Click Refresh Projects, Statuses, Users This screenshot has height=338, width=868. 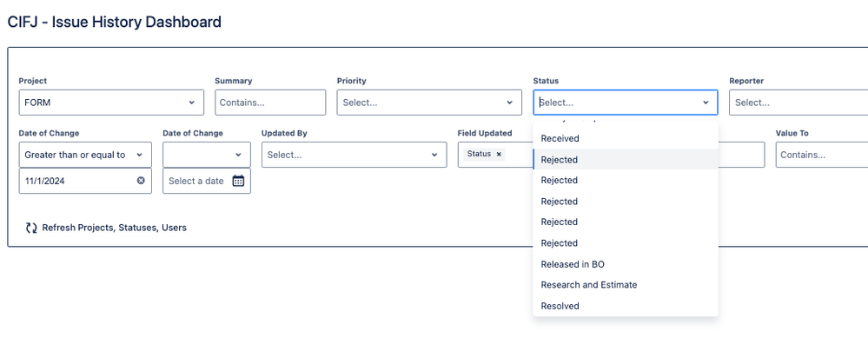(x=114, y=228)
